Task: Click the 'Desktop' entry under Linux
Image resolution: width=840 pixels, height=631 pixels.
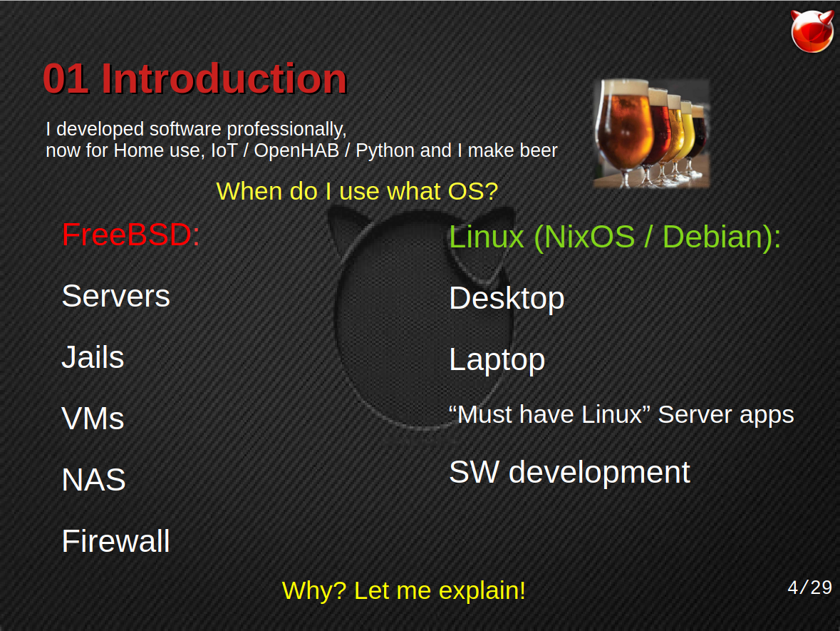Action: (x=507, y=298)
